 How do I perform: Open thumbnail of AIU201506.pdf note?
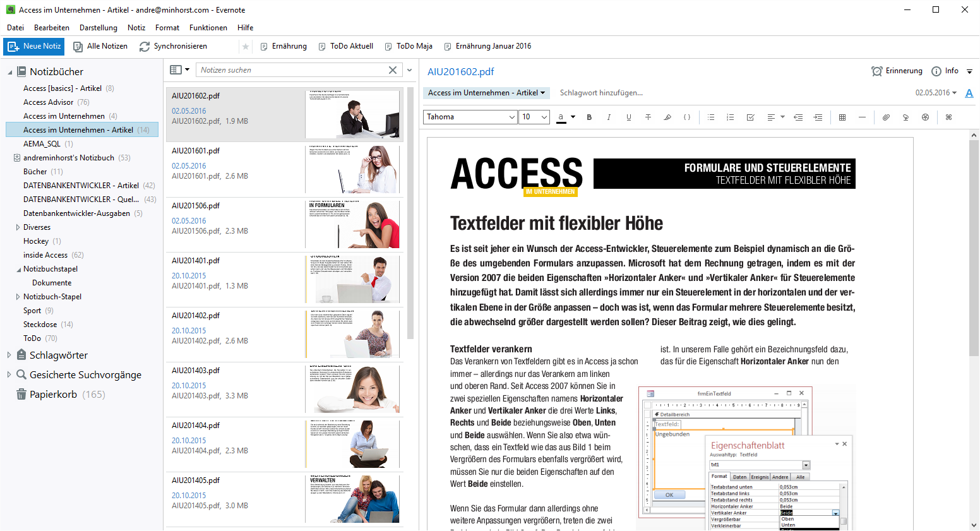click(x=352, y=224)
